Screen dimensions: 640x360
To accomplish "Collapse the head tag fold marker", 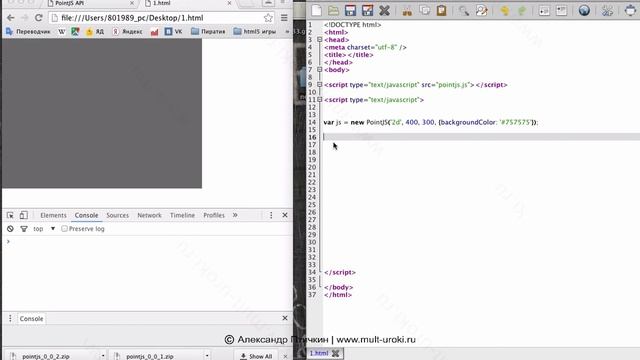I will point(320,40).
